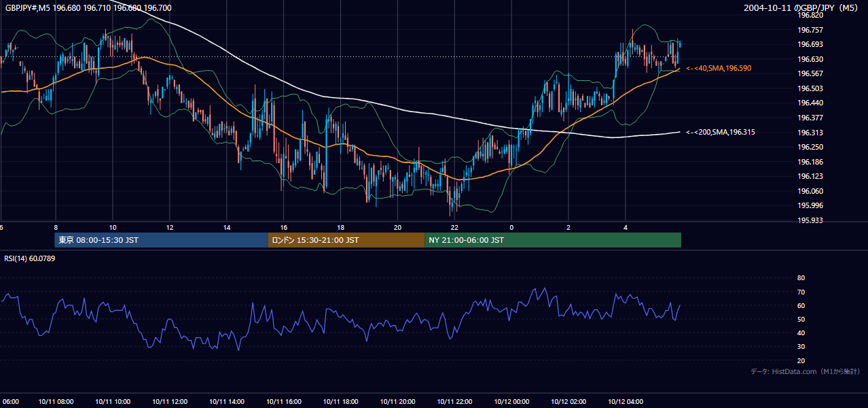Click the 196.250 price axis label

pos(810,147)
